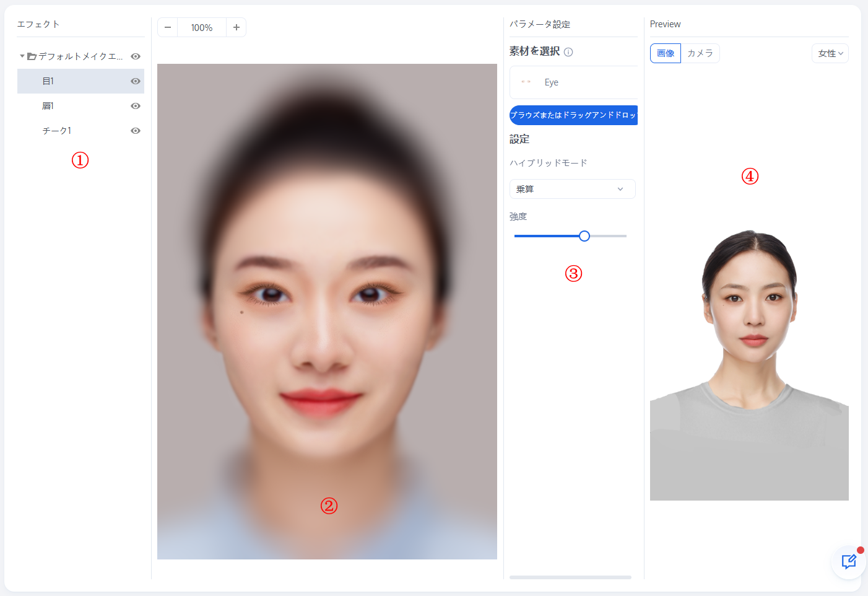Open the feedback chat icon
Screen dimensions: 868x596
point(848,561)
